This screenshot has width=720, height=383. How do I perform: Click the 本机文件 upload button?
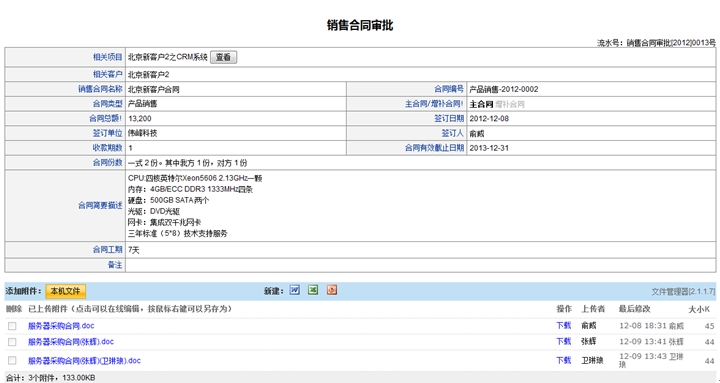[x=65, y=291]
